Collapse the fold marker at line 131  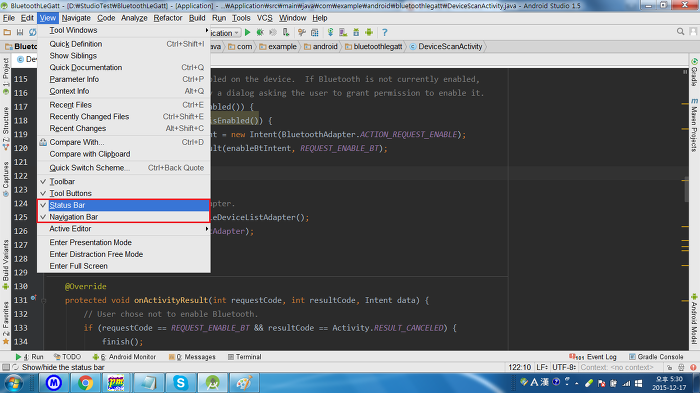tap(44, 301)
